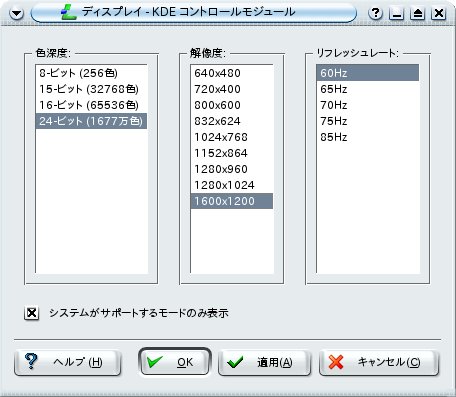Cancel with the キャンセル(C) button
The width and height of the screenshot is (456, 397).
(379, 362)
